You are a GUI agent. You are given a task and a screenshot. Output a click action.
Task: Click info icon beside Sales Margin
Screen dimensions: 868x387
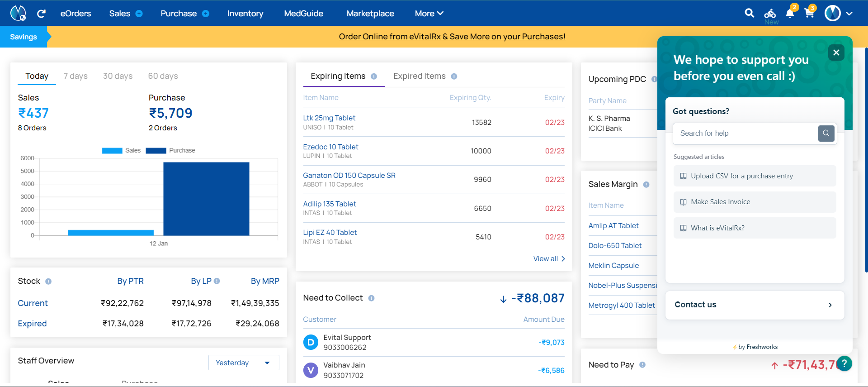[x=646, y=185]
